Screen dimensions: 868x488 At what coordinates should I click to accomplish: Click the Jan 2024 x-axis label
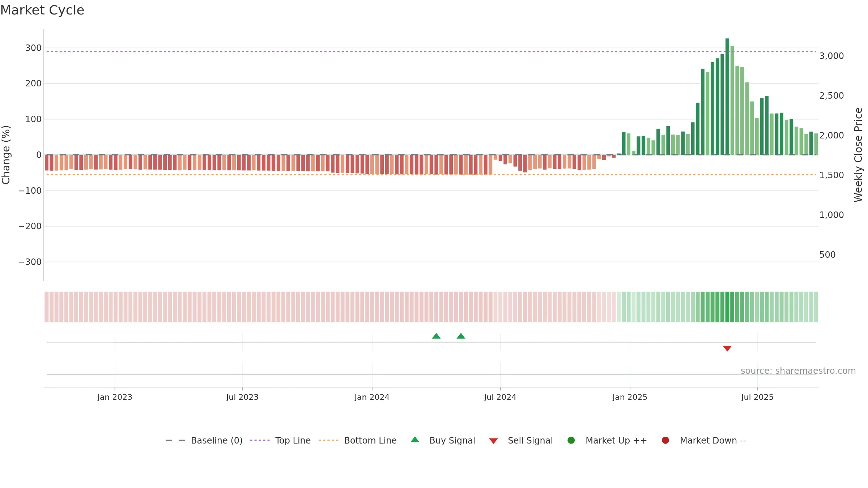(372, 397)
